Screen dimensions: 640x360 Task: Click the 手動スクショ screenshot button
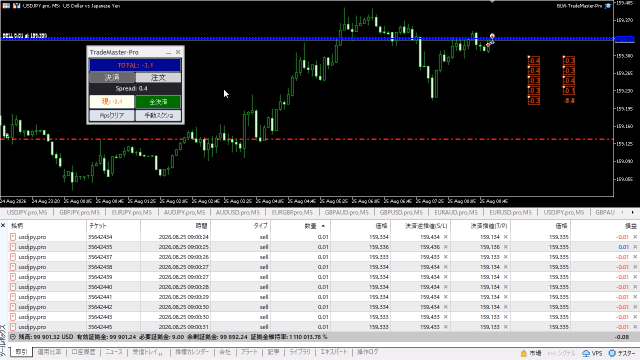click(158, 116)
